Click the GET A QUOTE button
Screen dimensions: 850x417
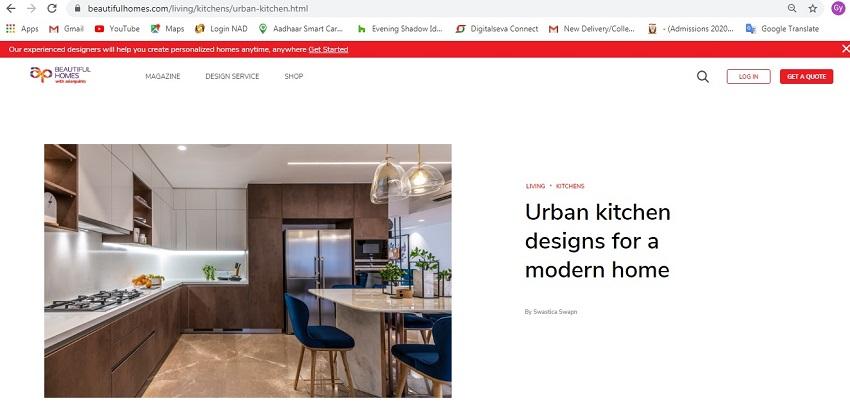806,76
